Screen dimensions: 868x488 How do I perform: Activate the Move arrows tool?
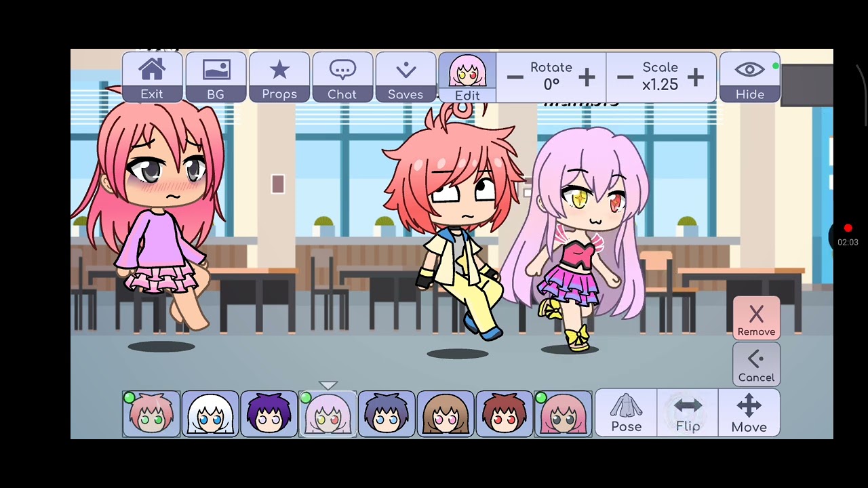coord(749,413)
